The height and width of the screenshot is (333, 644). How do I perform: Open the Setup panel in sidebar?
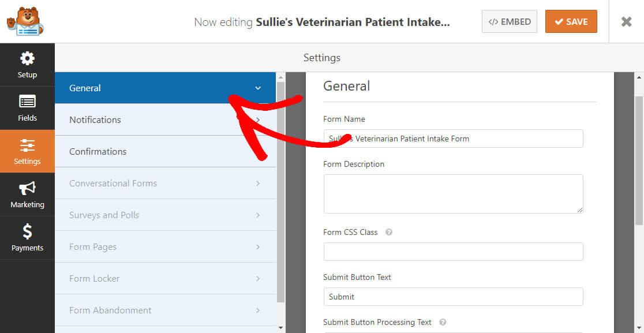click(27, 64)
